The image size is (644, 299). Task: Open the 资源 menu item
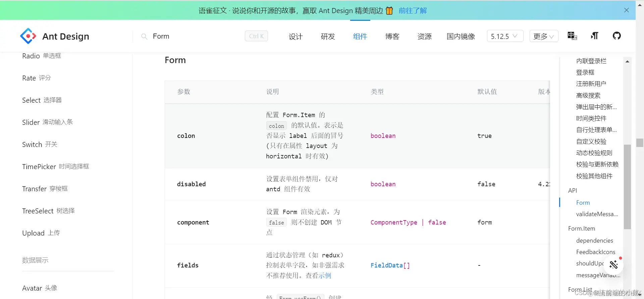(424, 36)
